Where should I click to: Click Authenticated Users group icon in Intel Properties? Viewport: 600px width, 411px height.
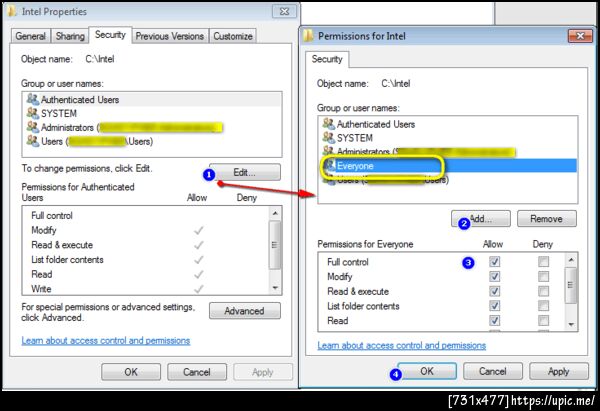[x=33, y=99]
